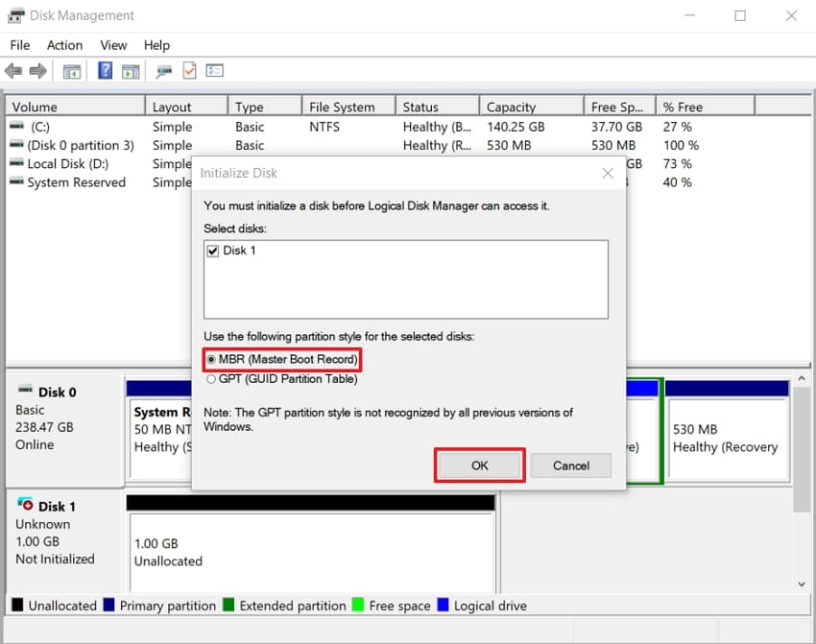
Task: Click the Forward navigation arrow in toolbar
Action: tap(36, 70)
